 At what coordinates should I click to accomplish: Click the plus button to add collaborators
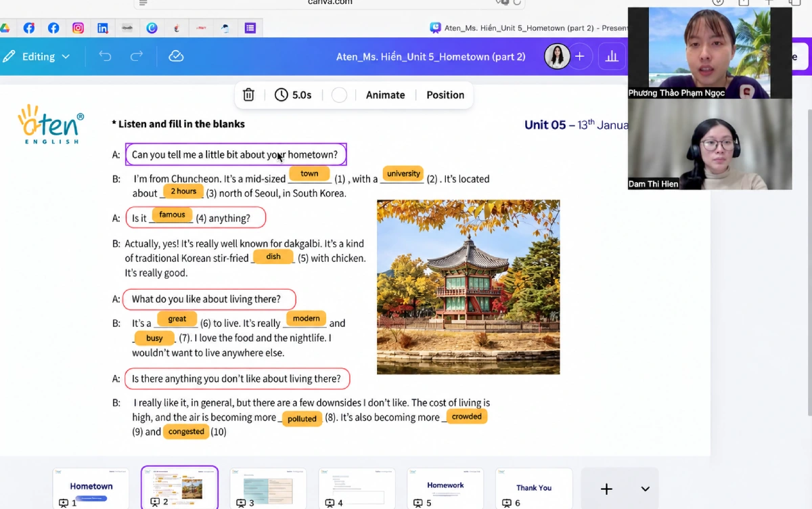(x=580, y=56)
